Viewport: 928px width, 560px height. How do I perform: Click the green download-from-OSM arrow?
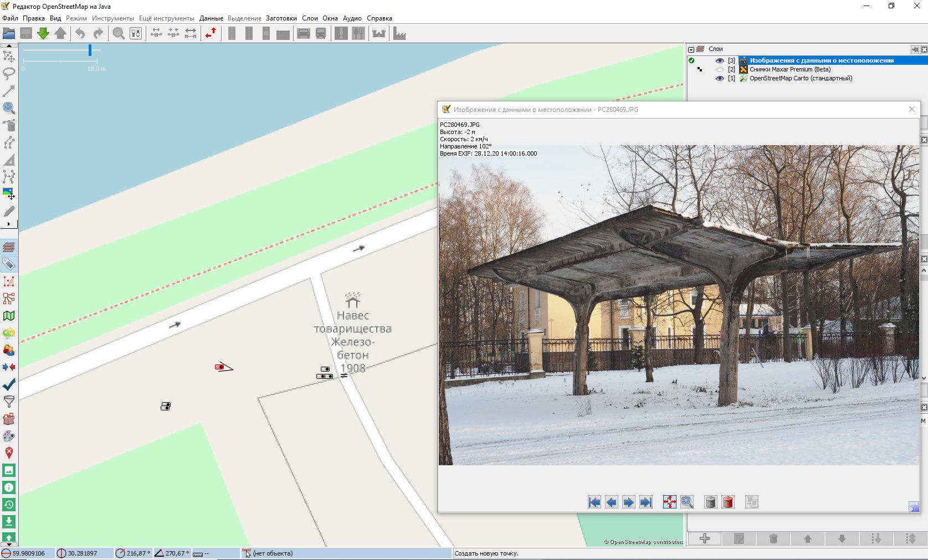[43, 34]
